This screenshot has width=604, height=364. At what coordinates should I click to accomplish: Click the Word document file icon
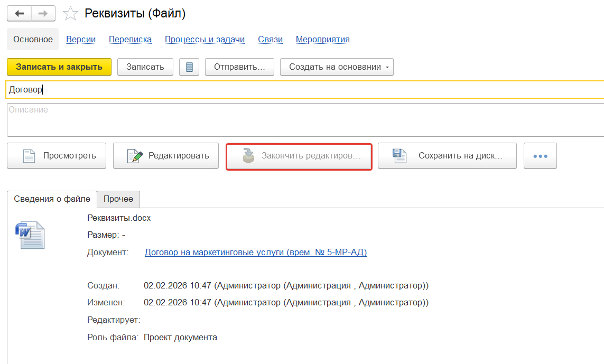tap(30, 235)
